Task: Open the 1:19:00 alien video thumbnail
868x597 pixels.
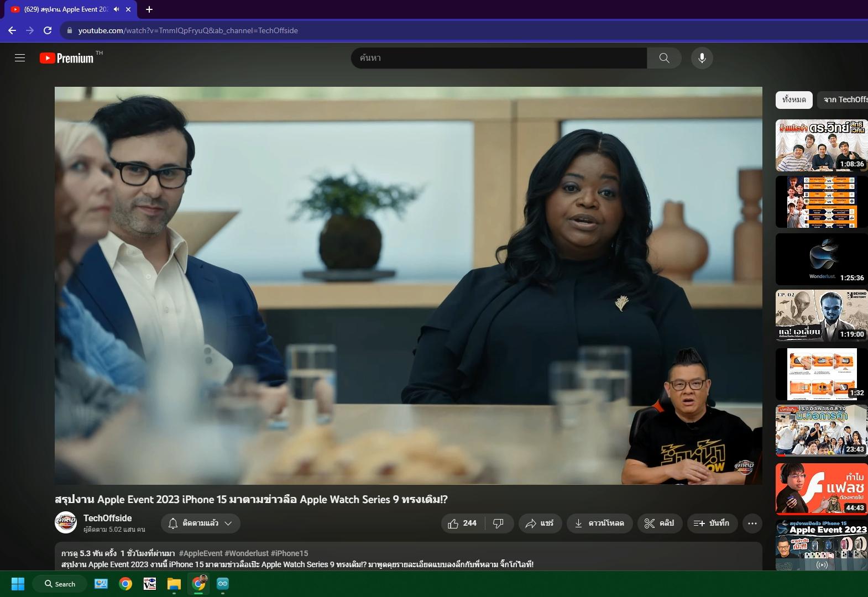Action: tap(822, 316)
